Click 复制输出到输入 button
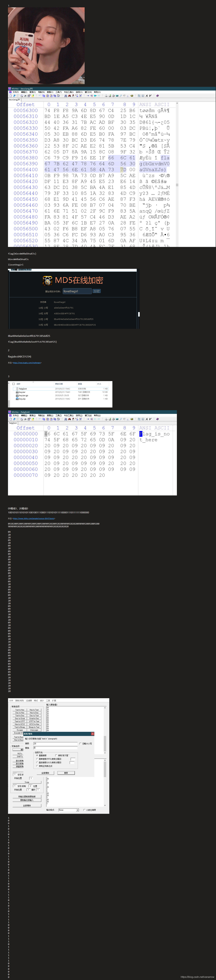The image size is (216, 980). (27, 800)
